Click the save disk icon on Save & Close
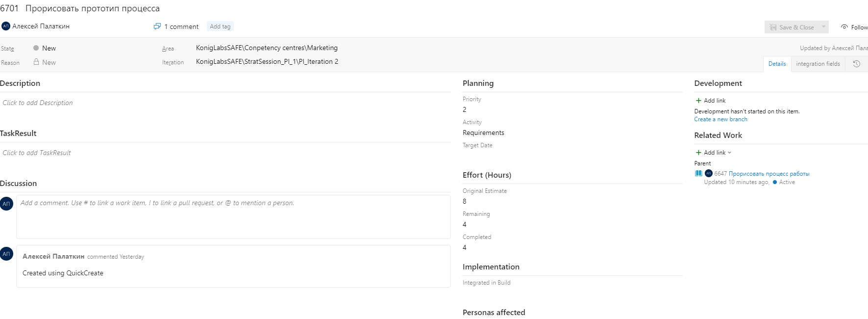 [x=773, y=27]
